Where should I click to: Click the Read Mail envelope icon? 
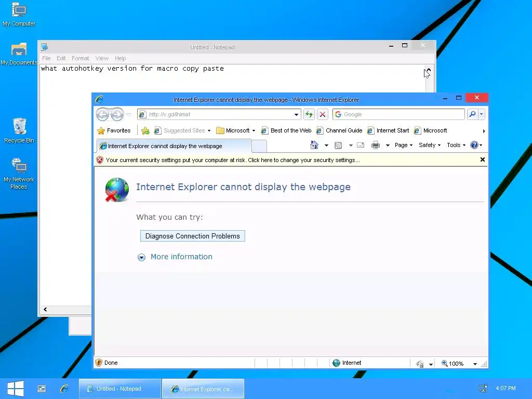(361, 145)
